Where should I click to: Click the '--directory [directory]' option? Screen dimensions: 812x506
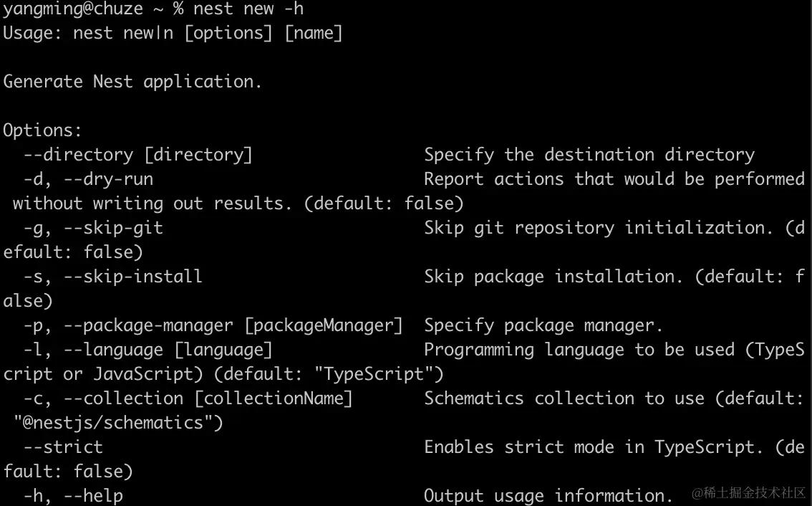point(137,155)
